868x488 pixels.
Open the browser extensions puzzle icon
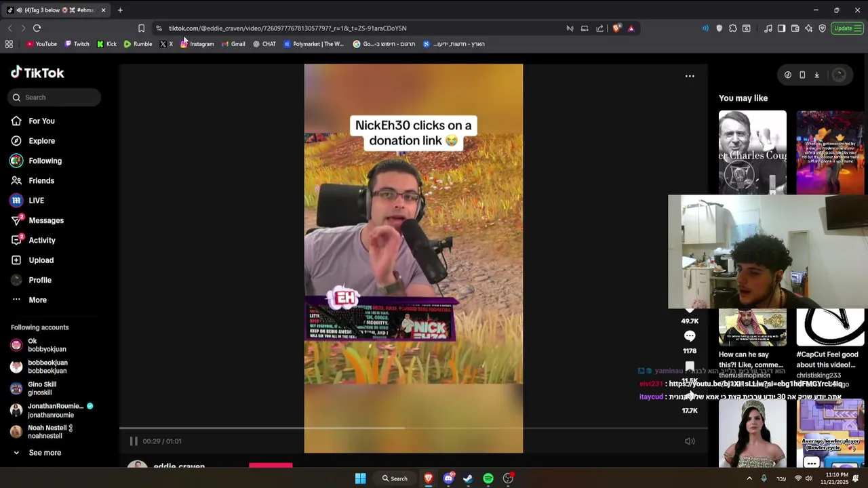coord(733,28)
